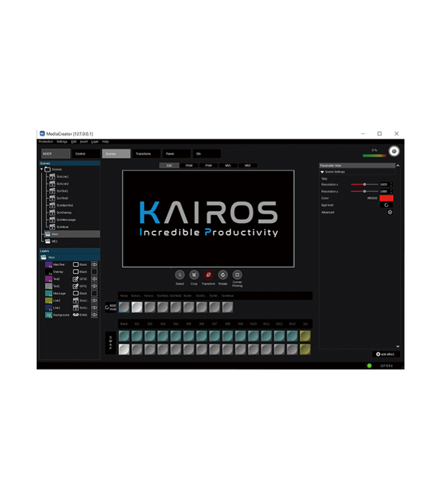Image resolution: width=441 pixels, height=504 pixels.
Task: Switch to the PVW view tab
Action: (x=209, y=166)
